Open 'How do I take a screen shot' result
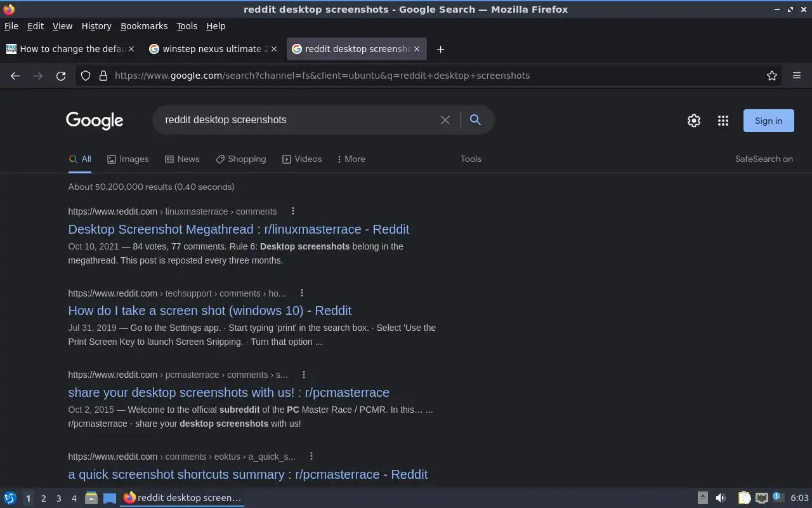This screenshot has width=812, height=508. [x=210, y=311]
